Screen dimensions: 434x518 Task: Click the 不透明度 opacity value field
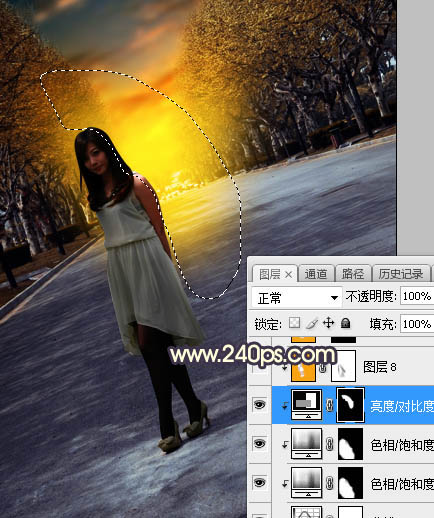(x=417, y=296)
